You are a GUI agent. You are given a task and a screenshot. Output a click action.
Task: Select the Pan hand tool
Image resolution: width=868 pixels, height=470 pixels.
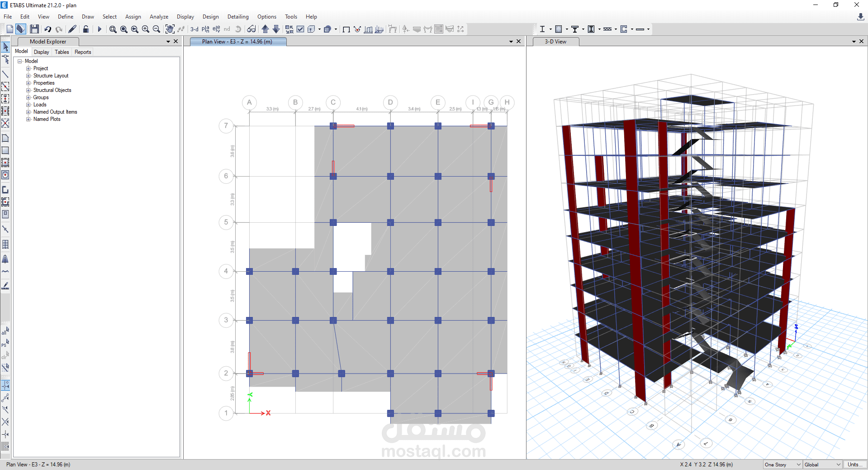pos(170,29)
